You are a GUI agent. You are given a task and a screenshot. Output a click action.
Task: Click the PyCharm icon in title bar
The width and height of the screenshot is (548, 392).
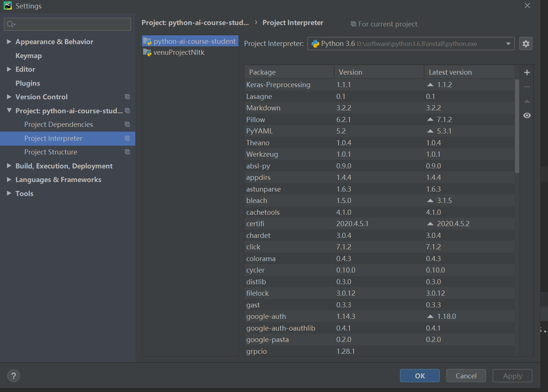(8, 6)
